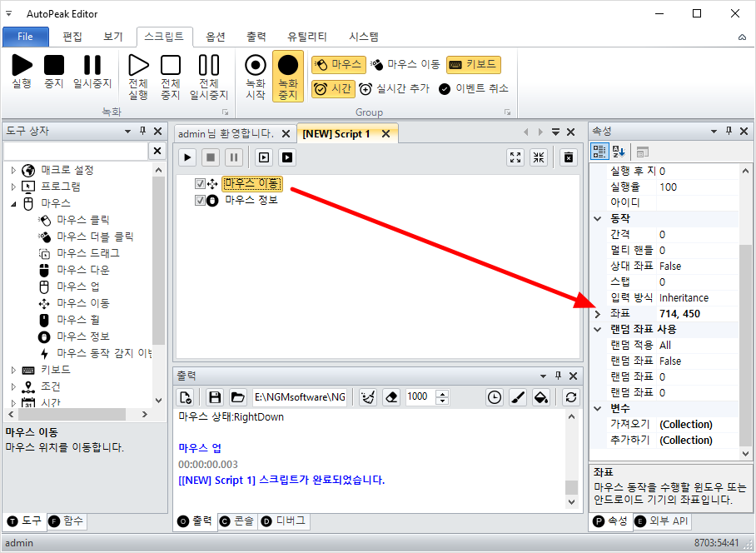Image resolution: width=756 pixels, height=553 pixels.
Task: Click the filled step-run button in script toolbar
Action: click(x=287, y=157)
